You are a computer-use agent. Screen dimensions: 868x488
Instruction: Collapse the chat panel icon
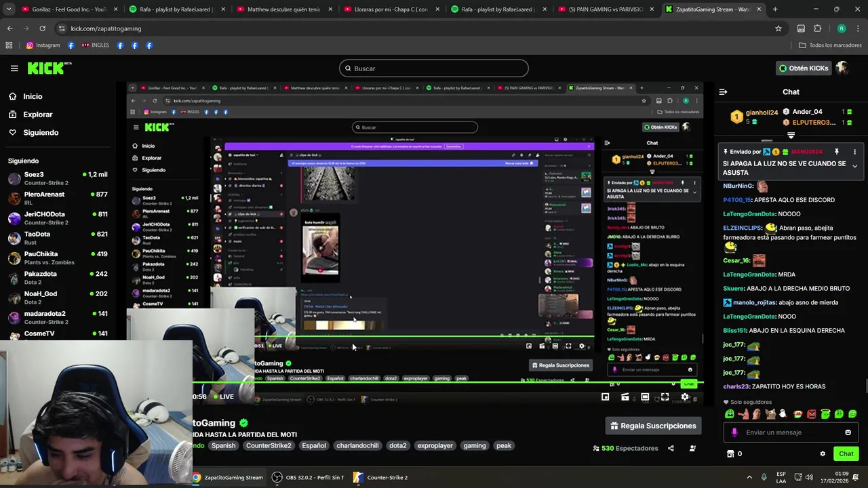pos(723,91)
